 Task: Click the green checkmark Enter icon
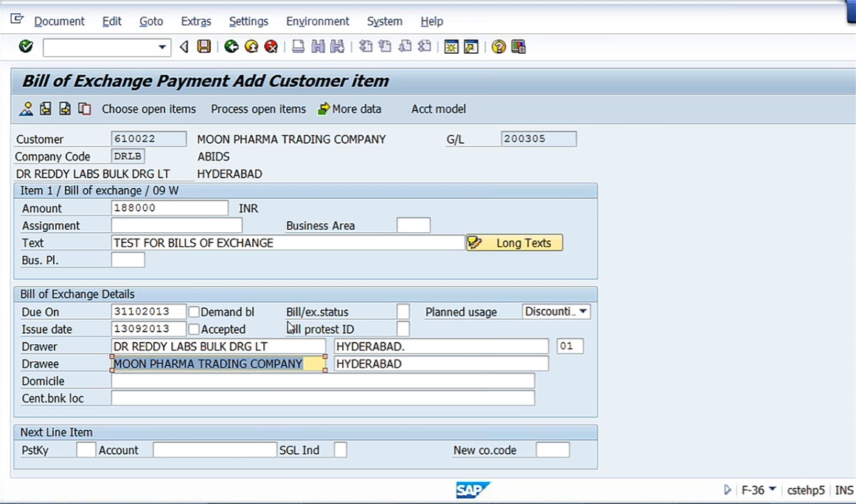pos(26,46)
